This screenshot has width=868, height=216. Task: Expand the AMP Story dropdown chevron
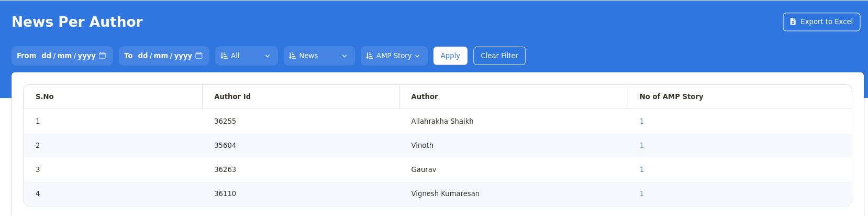[417, 56]
